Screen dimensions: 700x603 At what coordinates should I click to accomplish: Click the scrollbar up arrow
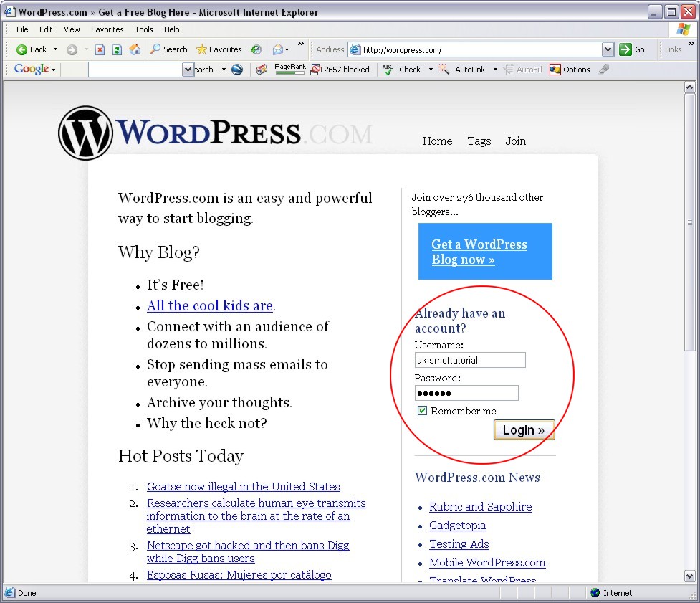coord(689,87)
